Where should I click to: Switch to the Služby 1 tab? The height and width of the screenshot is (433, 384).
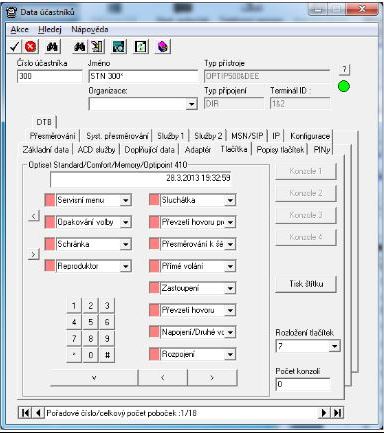[x=171, y=136]
